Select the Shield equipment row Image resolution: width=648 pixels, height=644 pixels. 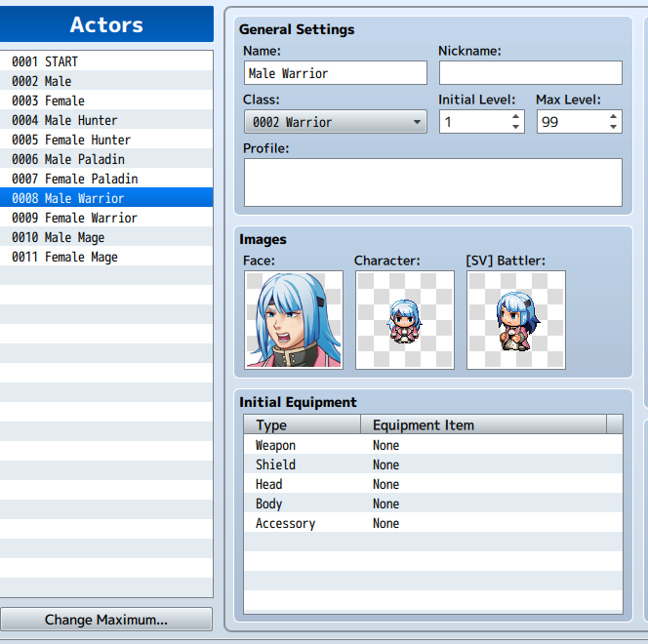433,464
